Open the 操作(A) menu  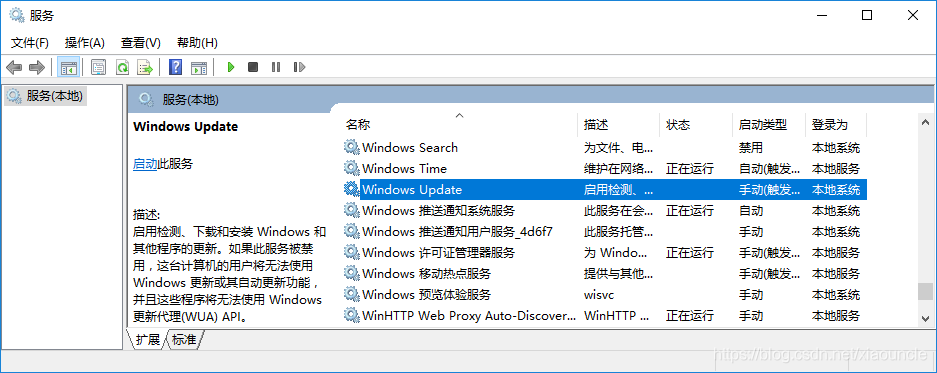85,43
